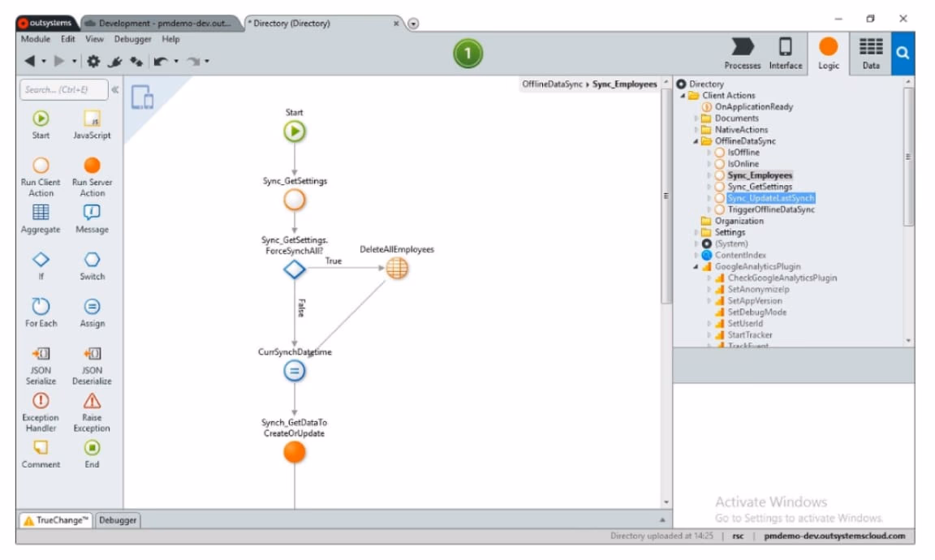Image resolution: width=935 pixels, height=560 pixels.
Task: Select Sync_UpdateLastSynch in tree
Action: pyautogui.click(x=770, y=198)
